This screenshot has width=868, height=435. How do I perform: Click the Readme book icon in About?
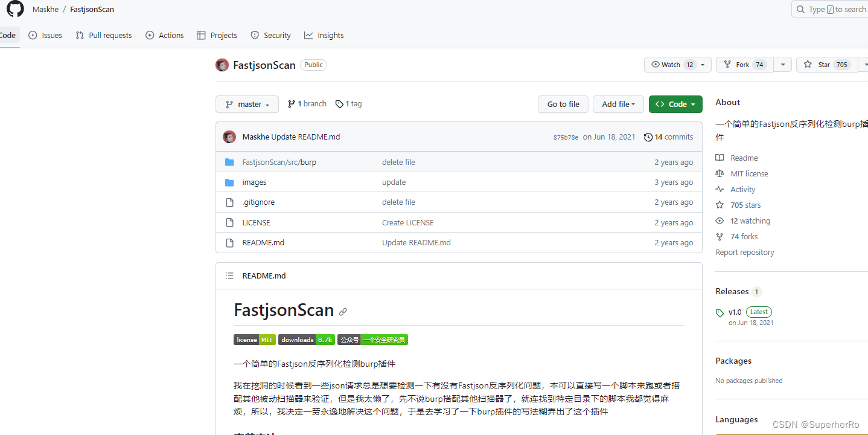pos(719,158)
